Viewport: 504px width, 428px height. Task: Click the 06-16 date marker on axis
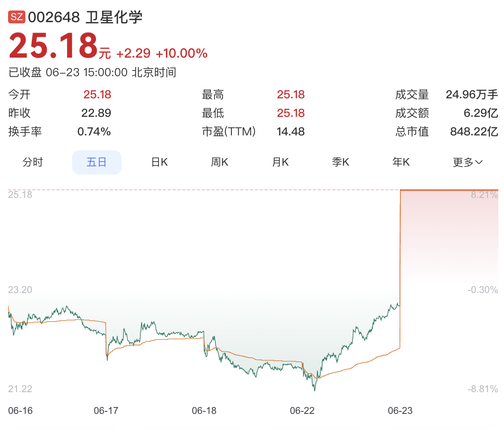coord(21,411)
